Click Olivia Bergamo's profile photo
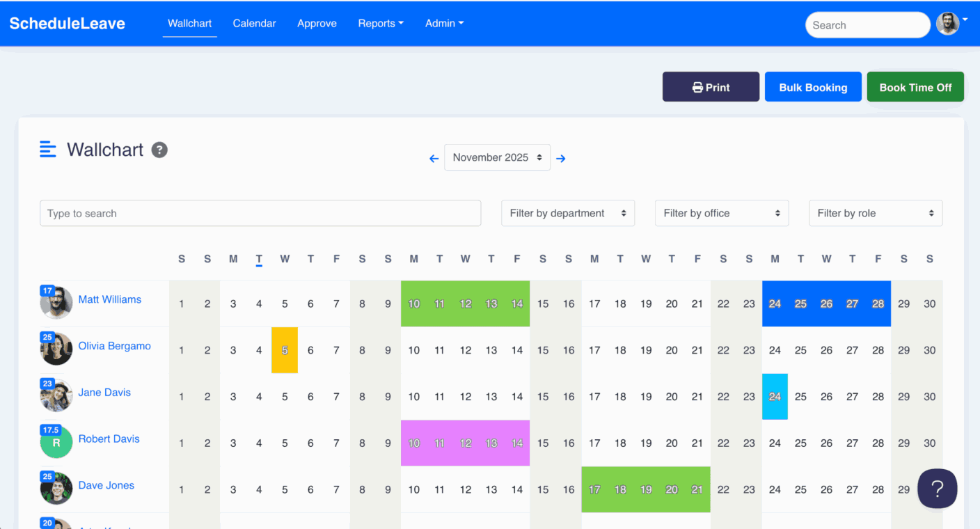This screenshot has width=980, height=529. click(56, 349)
